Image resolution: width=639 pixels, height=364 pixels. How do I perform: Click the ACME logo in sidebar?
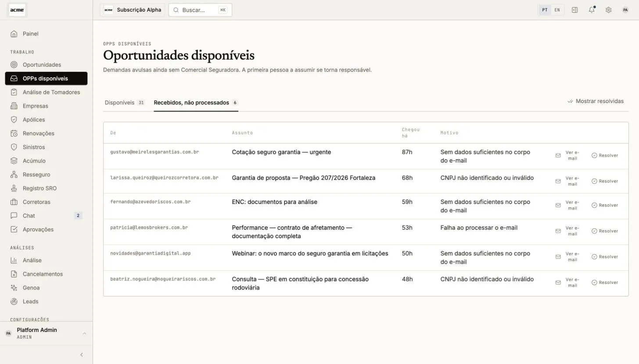(17, 10)
